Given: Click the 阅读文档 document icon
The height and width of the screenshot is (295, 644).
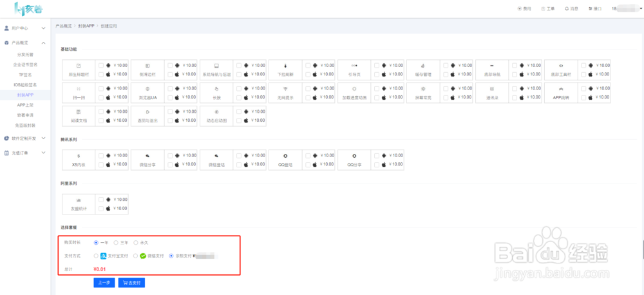Looking at the screenshot, I should pyautogui.click(x=79, y=112).
